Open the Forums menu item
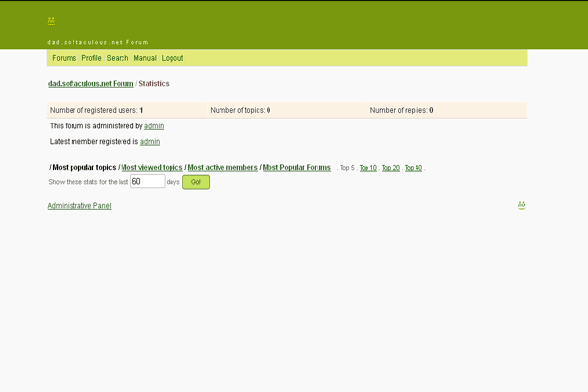This screenshot has height=392, width=588. (64, 59)
